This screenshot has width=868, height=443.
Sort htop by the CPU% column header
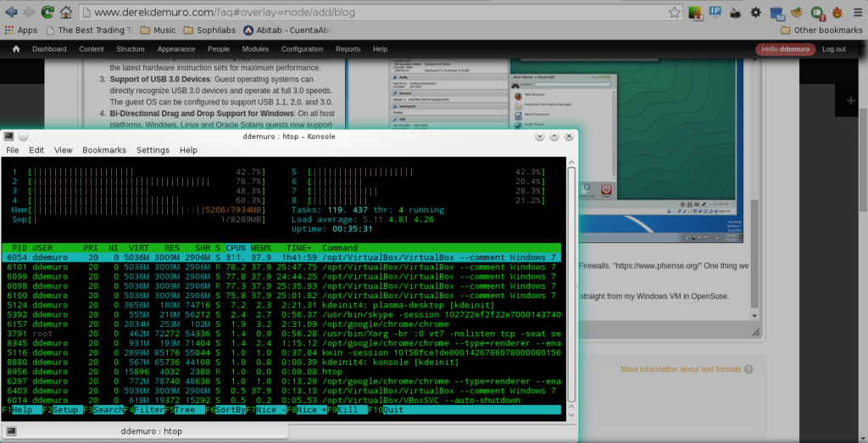point(237,248)
